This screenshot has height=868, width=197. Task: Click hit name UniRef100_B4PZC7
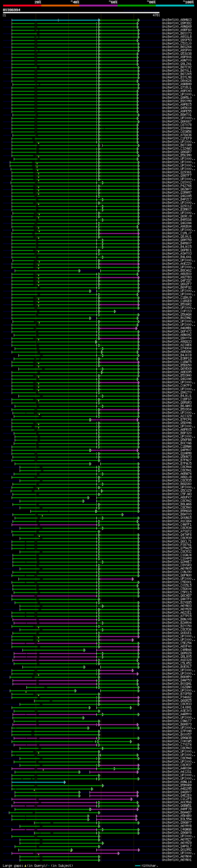click(x=177, y=199)
